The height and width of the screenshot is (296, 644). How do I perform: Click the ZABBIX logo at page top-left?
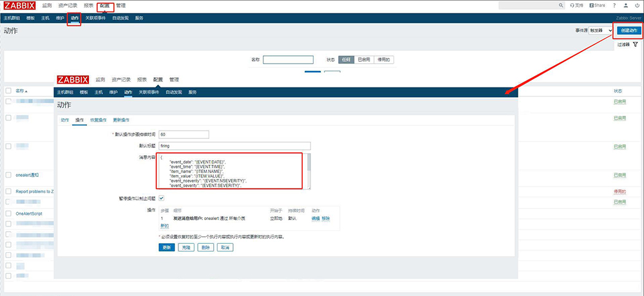point(19,5)
